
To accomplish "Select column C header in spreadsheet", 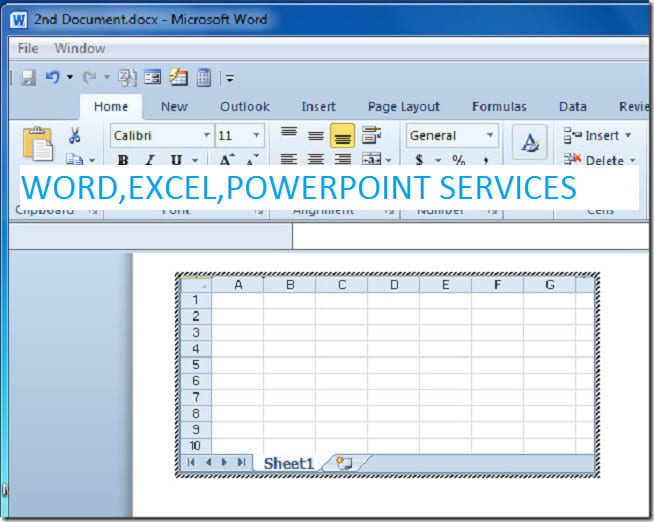I will 341,285.
